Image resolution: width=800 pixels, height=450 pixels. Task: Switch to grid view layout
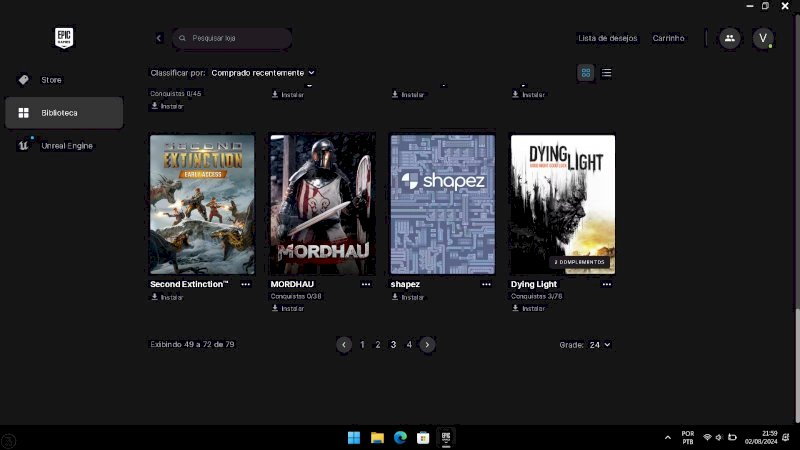[586, 73]
